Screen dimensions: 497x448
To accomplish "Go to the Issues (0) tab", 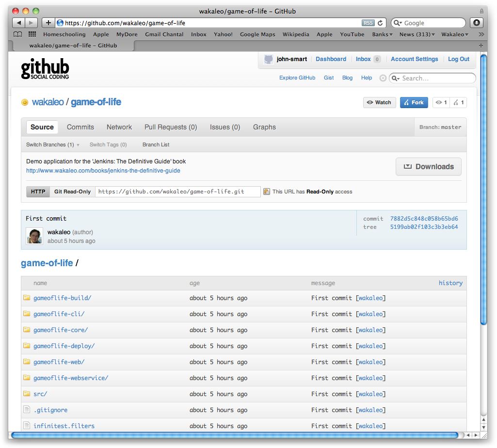I will coord(225,127).
